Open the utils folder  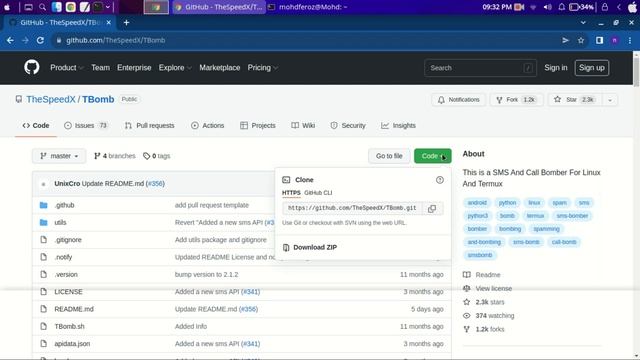click(60, 222)
